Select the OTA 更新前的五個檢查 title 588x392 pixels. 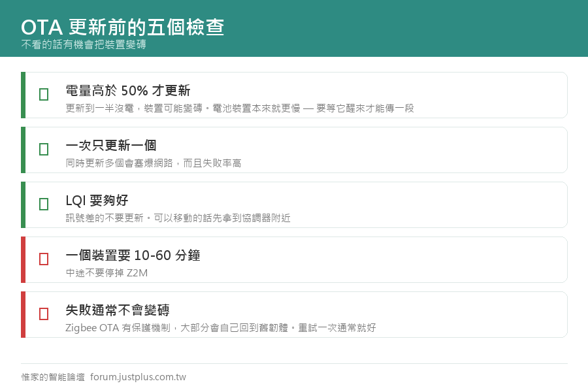pos(123,27)
